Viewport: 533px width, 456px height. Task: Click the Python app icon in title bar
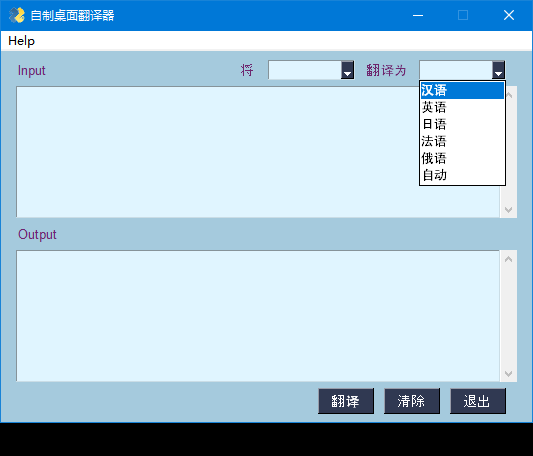click(17, 15)
